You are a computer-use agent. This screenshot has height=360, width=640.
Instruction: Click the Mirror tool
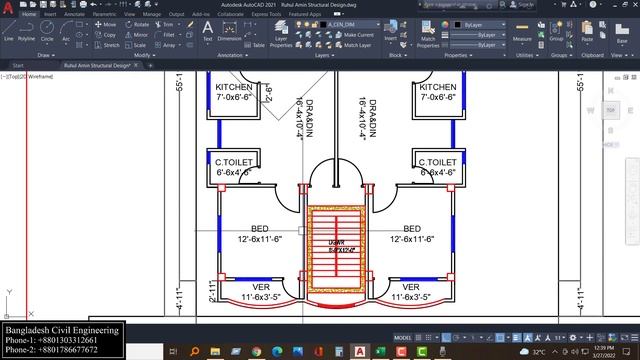pyautogui.click(x=137, y=35)
